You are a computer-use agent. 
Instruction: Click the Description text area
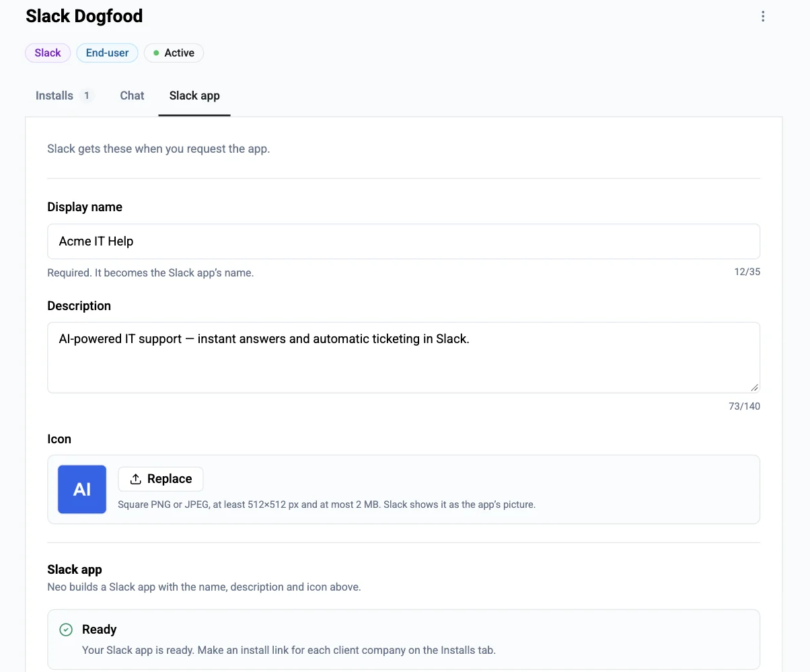[x=404, y=357]
